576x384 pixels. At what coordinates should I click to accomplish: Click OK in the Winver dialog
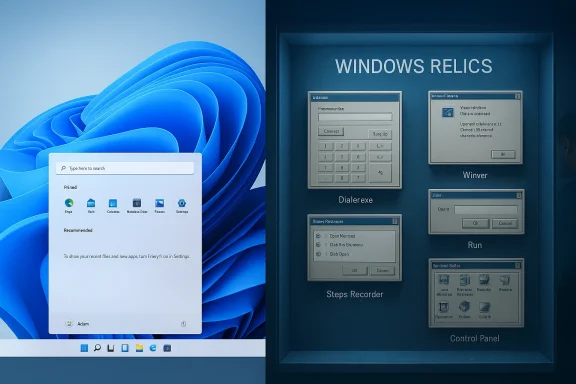[x=503, y=154]
